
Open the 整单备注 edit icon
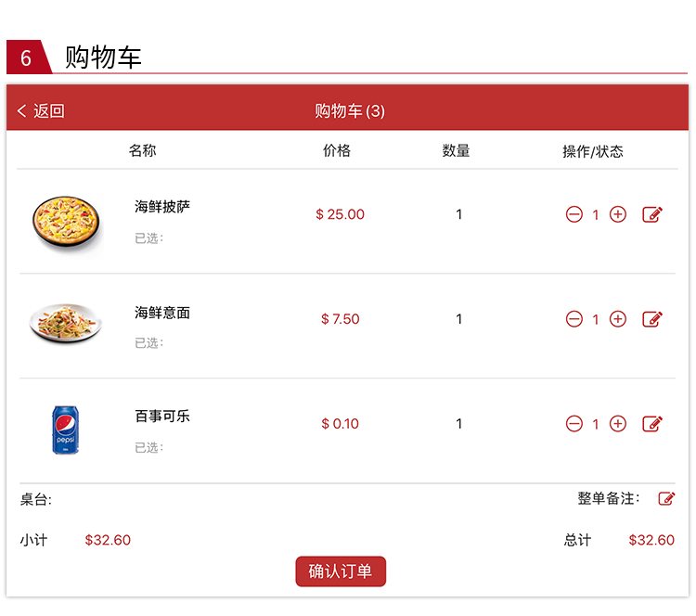(666, 498)
